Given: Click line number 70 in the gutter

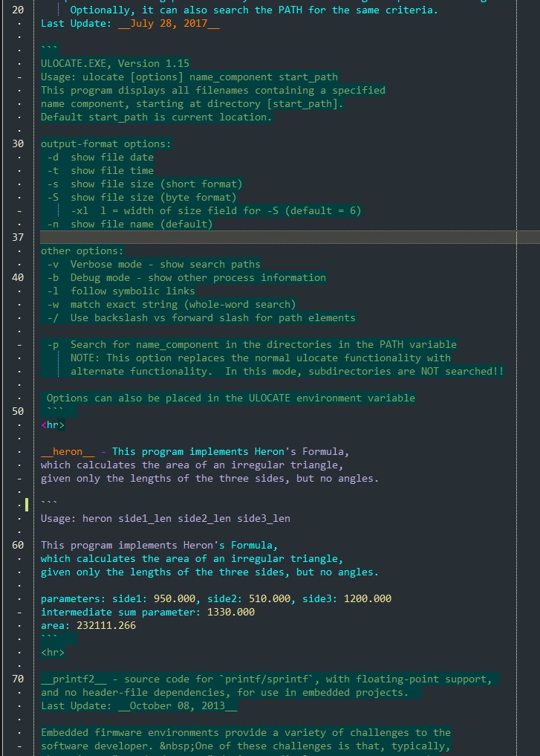Looking at the screenshot, I should [x=18, y=679].
